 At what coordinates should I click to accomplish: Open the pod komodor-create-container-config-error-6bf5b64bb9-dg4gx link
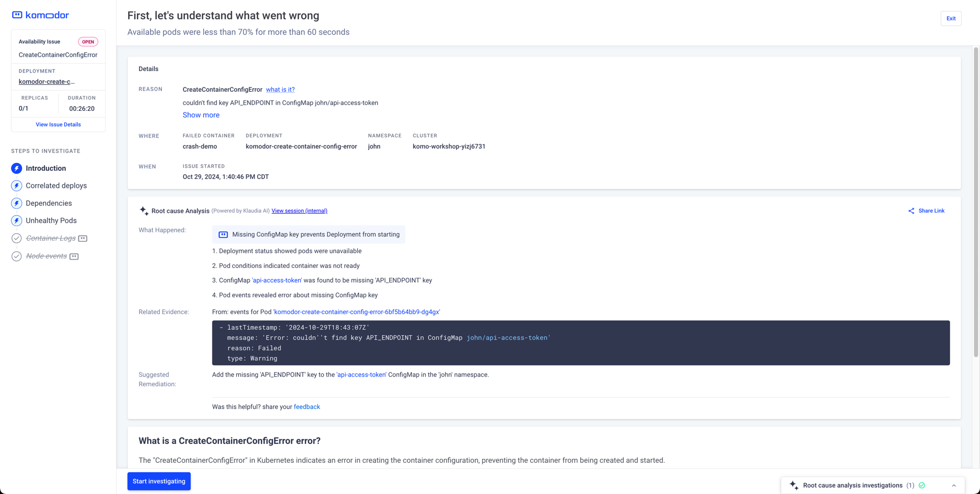tap(356, 312)
